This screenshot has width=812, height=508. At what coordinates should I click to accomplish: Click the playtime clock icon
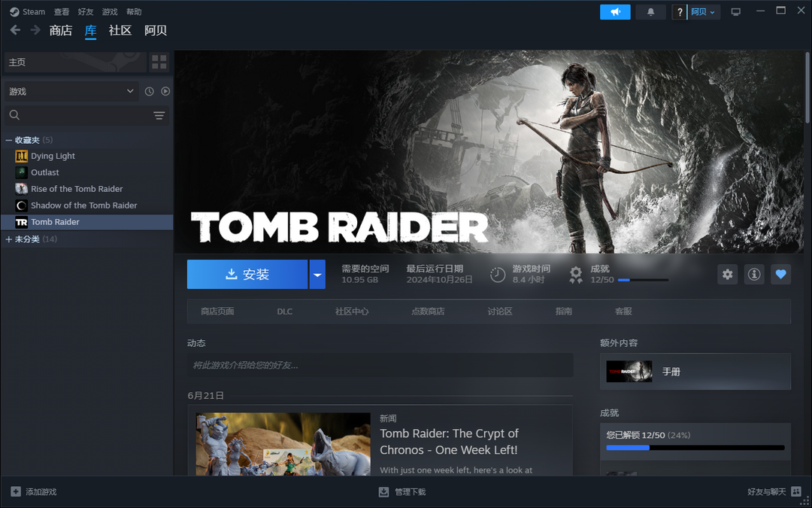click(x=498, y=274)
